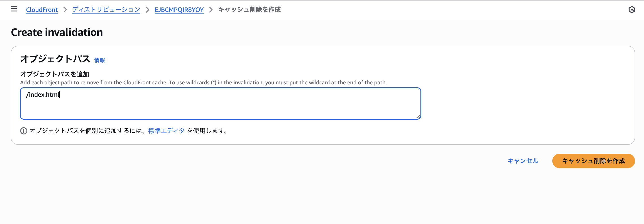Open the 情報 info link

click(100, 60)
